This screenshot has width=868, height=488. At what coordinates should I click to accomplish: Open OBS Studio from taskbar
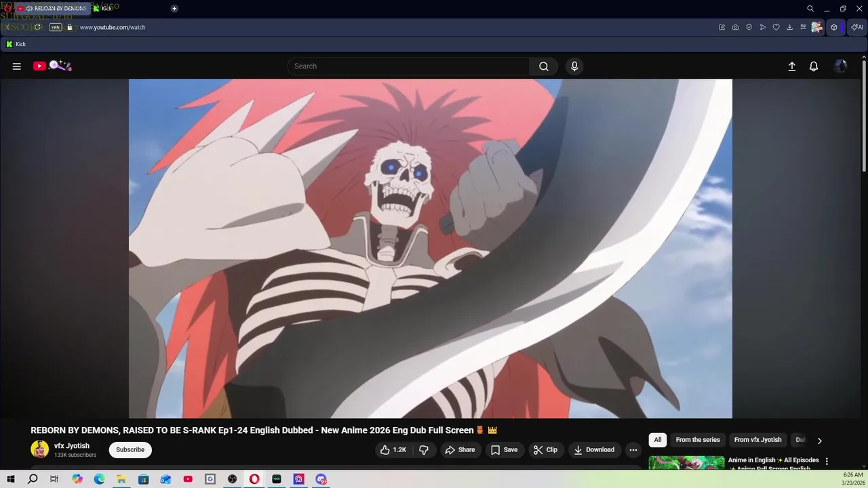tap(233, 479)
